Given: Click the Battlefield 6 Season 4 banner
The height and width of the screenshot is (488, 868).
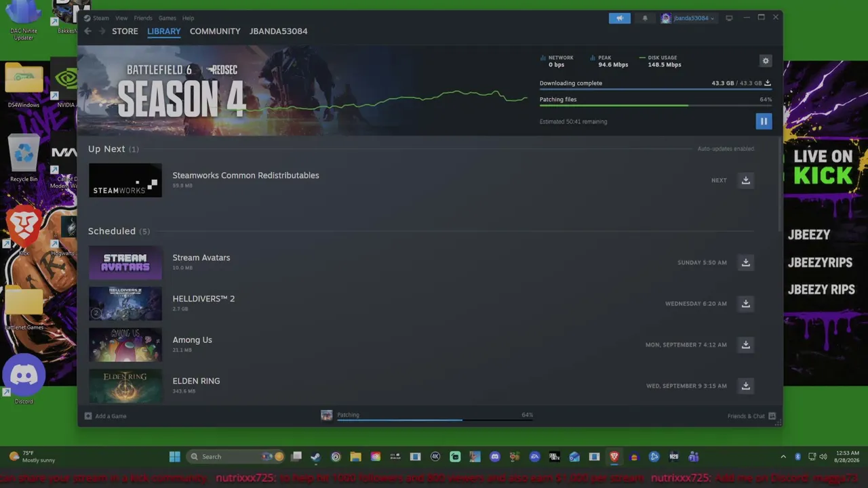Looking at the screenshot, I should 302,90.
